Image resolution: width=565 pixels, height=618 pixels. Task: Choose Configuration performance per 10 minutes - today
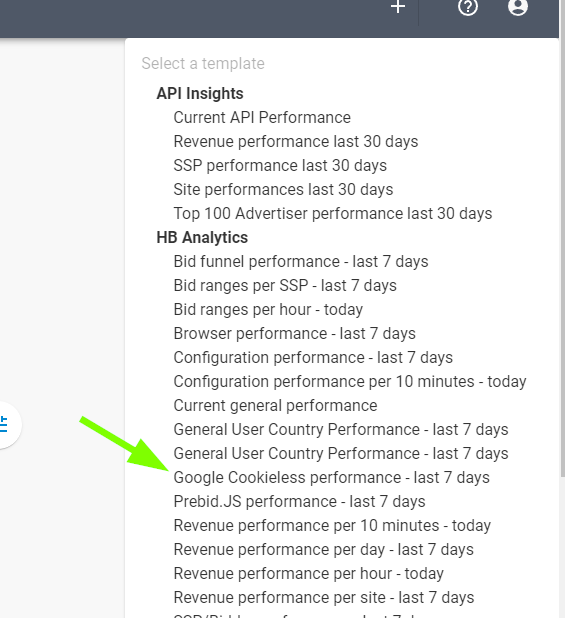click(350, 382)
